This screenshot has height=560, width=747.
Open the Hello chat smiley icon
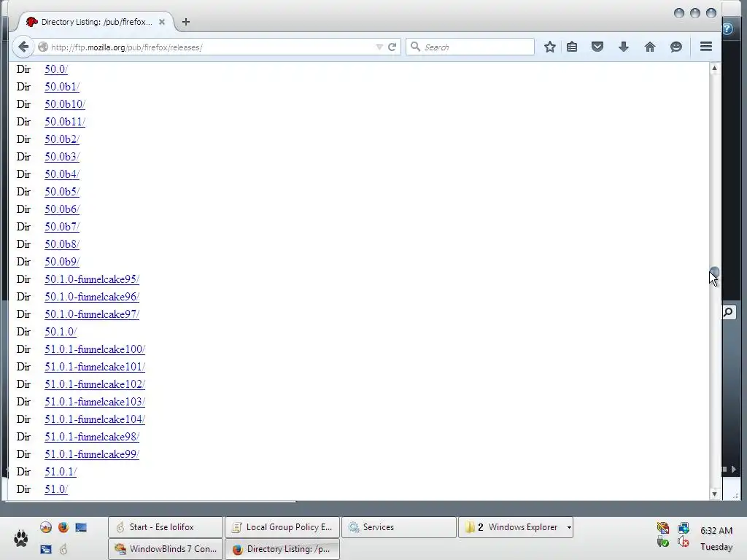tap(676, 47)
